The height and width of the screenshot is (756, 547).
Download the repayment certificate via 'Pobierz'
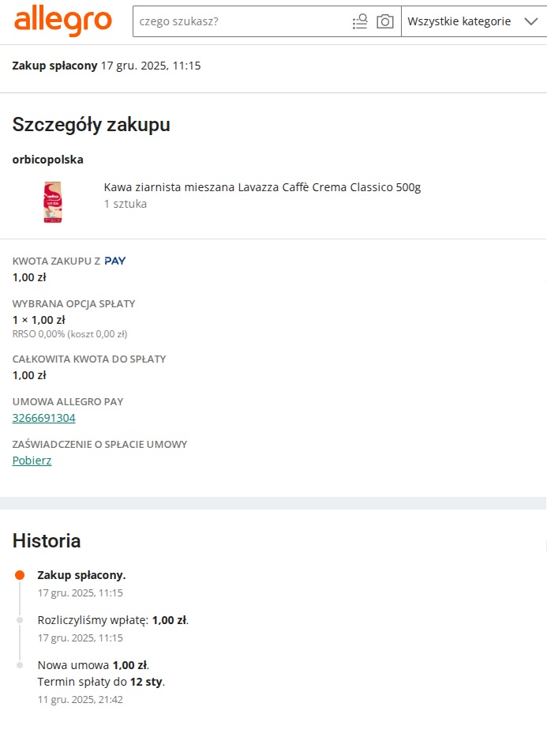(32, 461)
